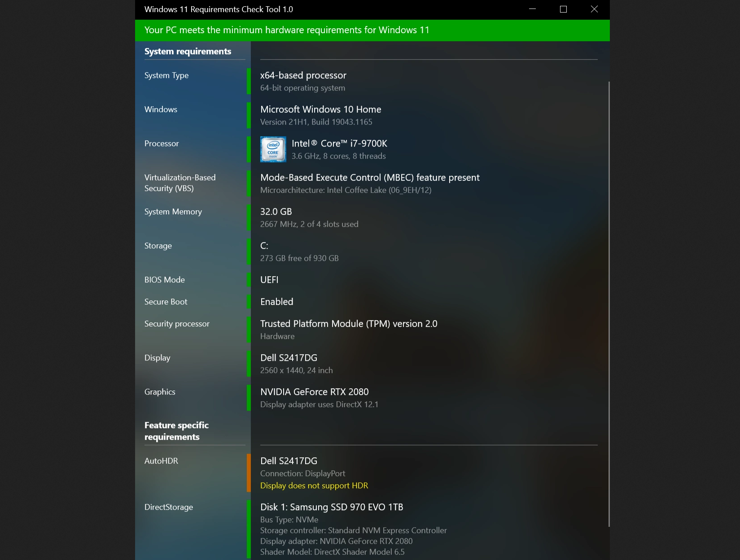This screenshot has width=740, height=560.
Task: Click 'Microarchitecture: Intel Coffee Lake' detail
Action: coord(346,190)
